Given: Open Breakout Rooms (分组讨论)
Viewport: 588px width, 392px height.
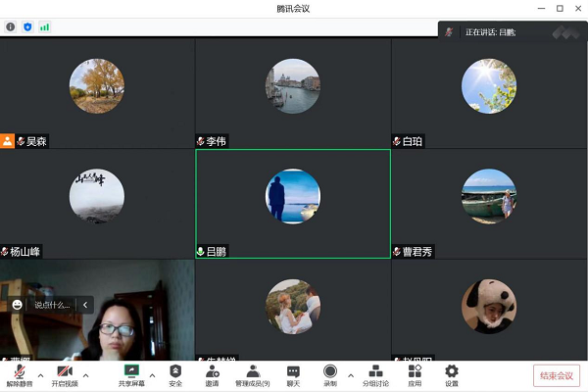Looking at the screenshot, I should tap(376, 375).
